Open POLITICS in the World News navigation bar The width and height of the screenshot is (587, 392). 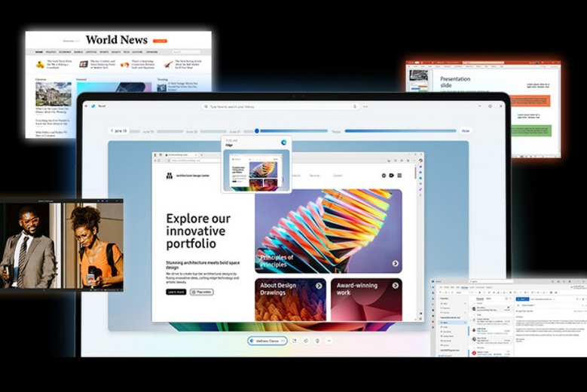click(51, 52)
